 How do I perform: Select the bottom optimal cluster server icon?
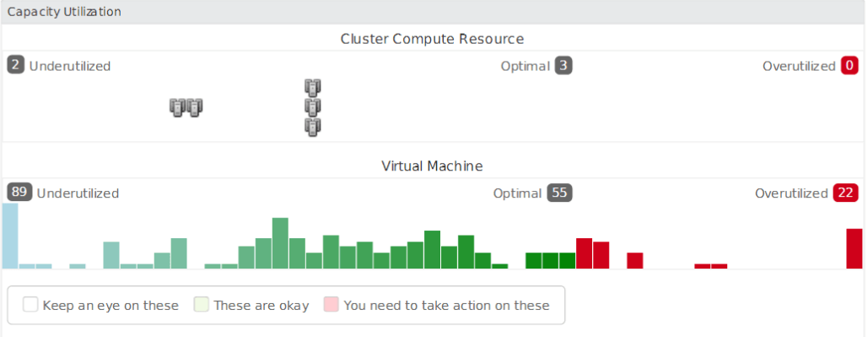coord(313,127)
